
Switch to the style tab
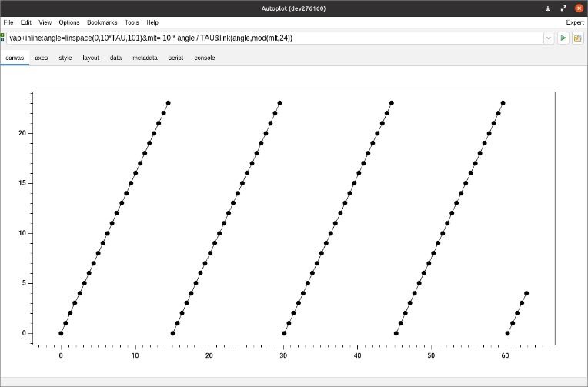pos(65,58)
